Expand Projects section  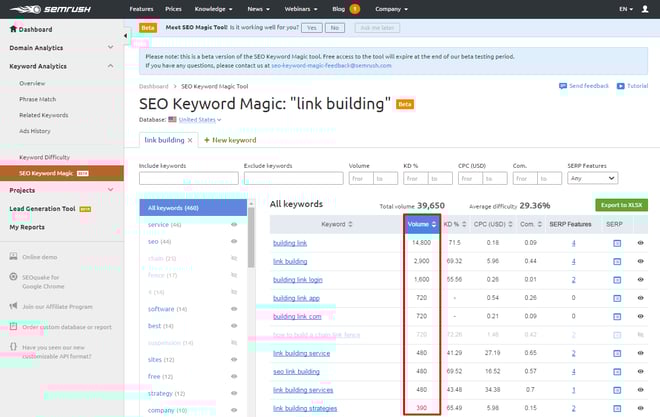(x=110, y=190)
